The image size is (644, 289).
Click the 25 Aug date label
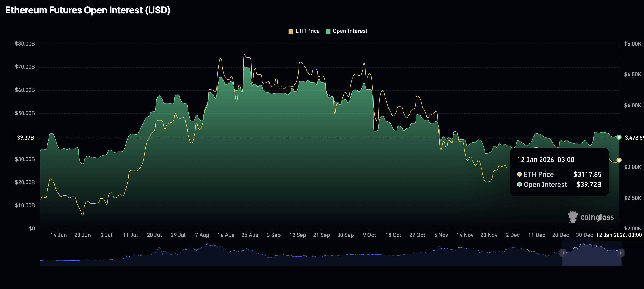click(x=250, y=235)
